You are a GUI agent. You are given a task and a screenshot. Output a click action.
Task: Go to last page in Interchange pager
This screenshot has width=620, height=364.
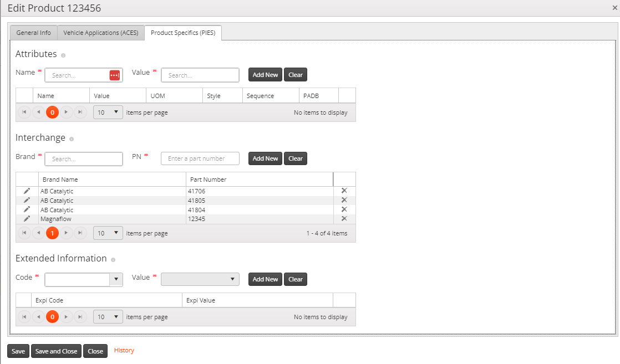pyautogui.click(x=80, y=233)
